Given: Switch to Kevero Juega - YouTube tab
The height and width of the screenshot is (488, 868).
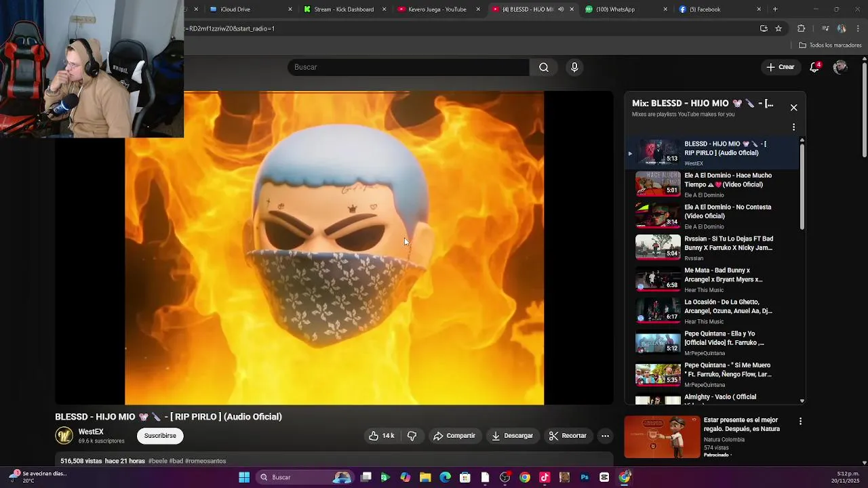Looking at the screenshot, I should [437, 9].
